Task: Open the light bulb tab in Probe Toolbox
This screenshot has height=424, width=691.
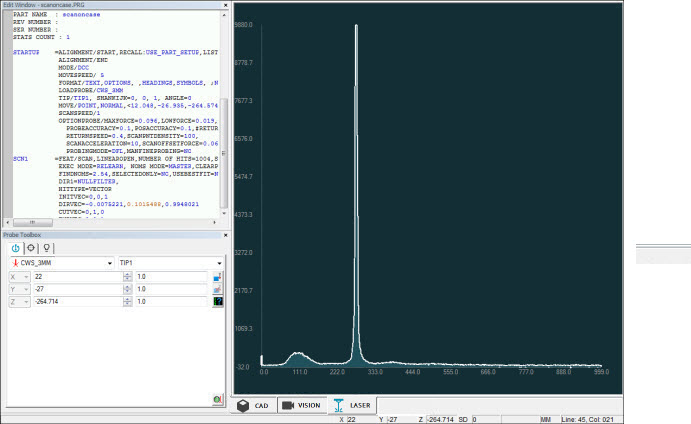Action: click(47, 248)
